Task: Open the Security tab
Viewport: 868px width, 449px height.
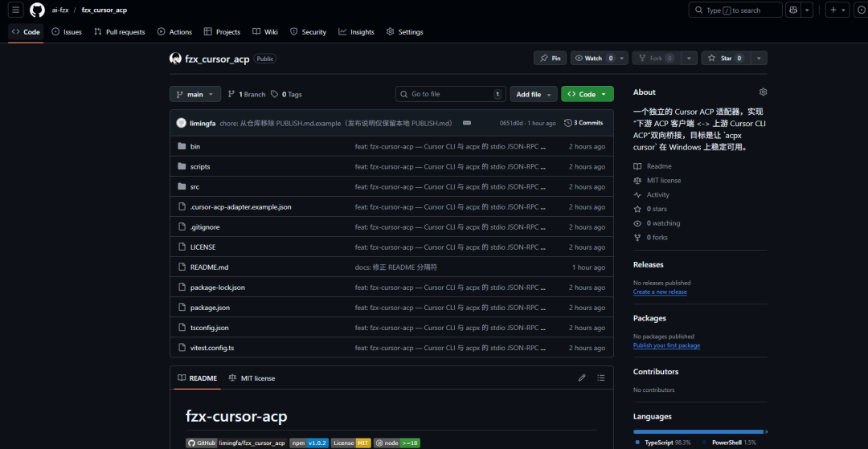Action: [309, 32]
